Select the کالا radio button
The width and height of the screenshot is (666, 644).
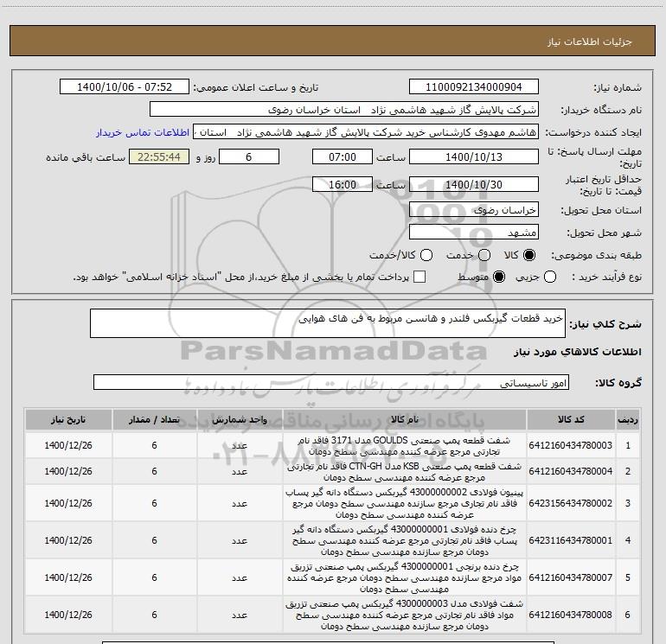[x=529, y=256]
